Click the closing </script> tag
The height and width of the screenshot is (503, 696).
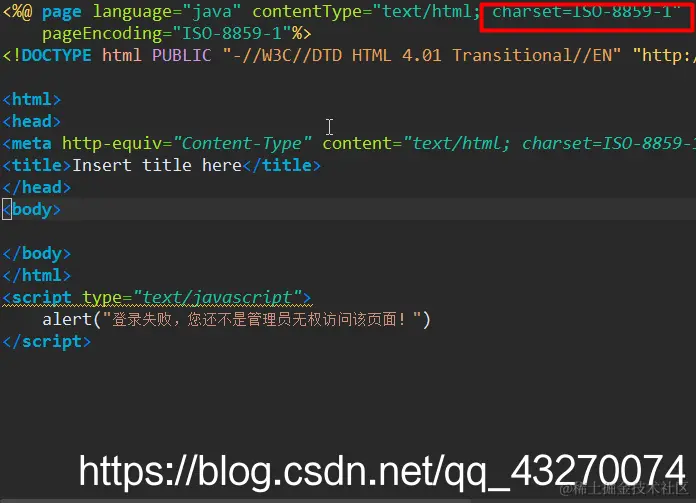[47, 341]
